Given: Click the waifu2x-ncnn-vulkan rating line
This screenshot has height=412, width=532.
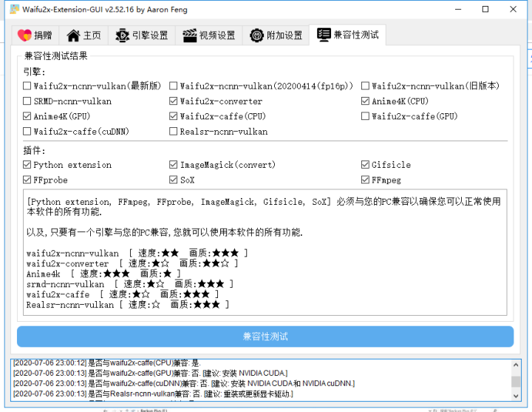Looking at the screenshot, I should pos(137,253).
